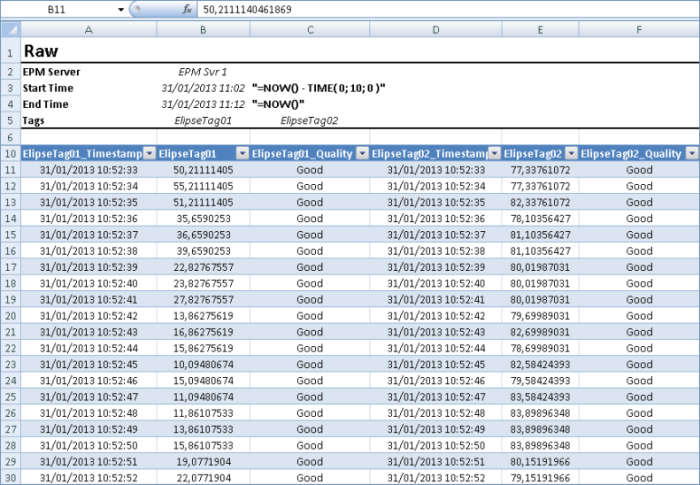The image size is (700, 485).
Task: Click the italic 'ElipseTag01' tag cell in row 5
Action: 203,121
